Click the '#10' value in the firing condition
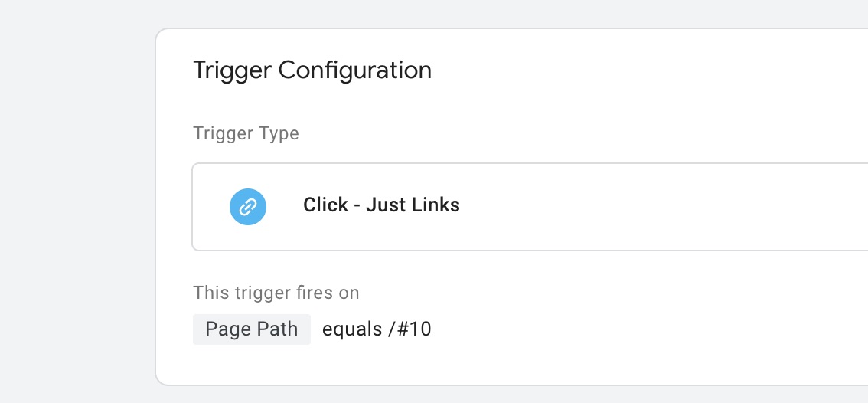Viewport: 868px width, 403px height. [415, 329]
